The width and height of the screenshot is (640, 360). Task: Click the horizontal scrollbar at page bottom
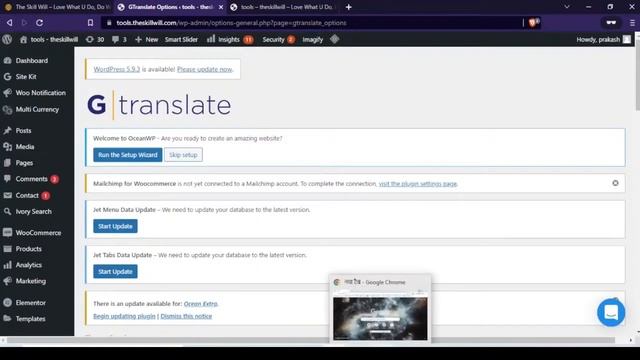tap(310, 340)
